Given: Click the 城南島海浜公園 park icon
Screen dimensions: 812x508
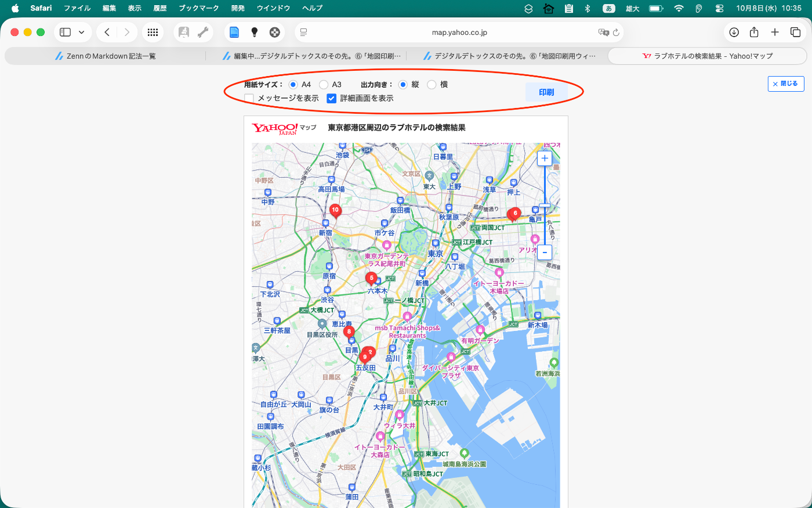Looking at the screenshot, I should 464,453.
